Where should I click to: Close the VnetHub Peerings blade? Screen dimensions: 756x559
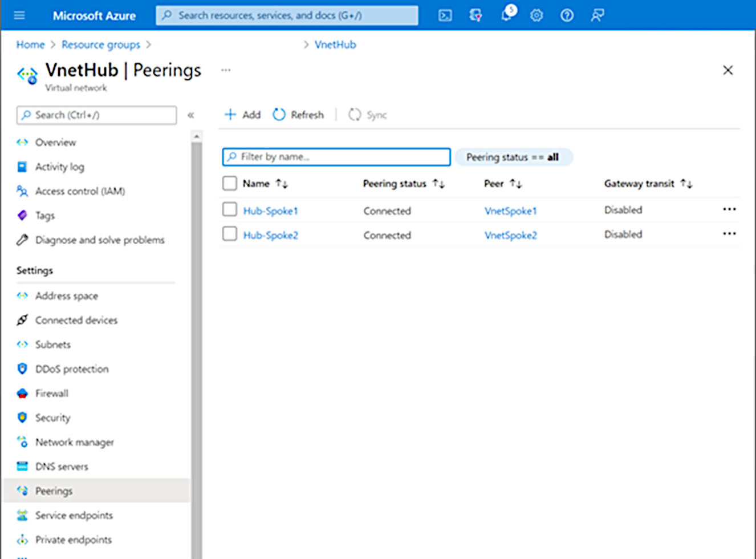click(728, 70)
